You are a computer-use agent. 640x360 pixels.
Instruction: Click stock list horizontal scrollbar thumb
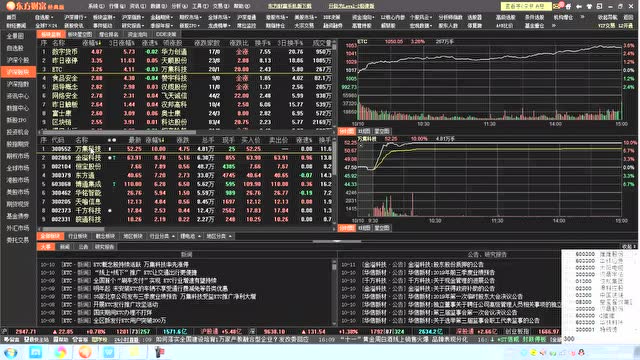[x=73, y=229]
